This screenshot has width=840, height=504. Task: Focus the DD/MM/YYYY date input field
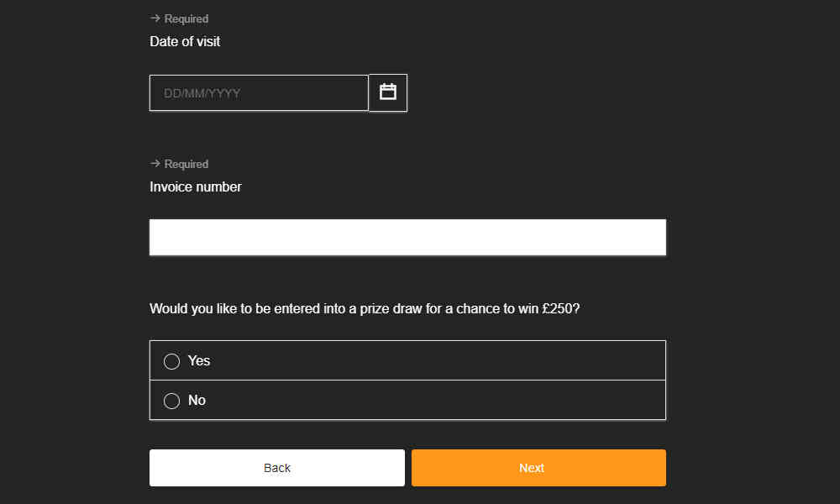pyautogui.click(x=259, y=92)
